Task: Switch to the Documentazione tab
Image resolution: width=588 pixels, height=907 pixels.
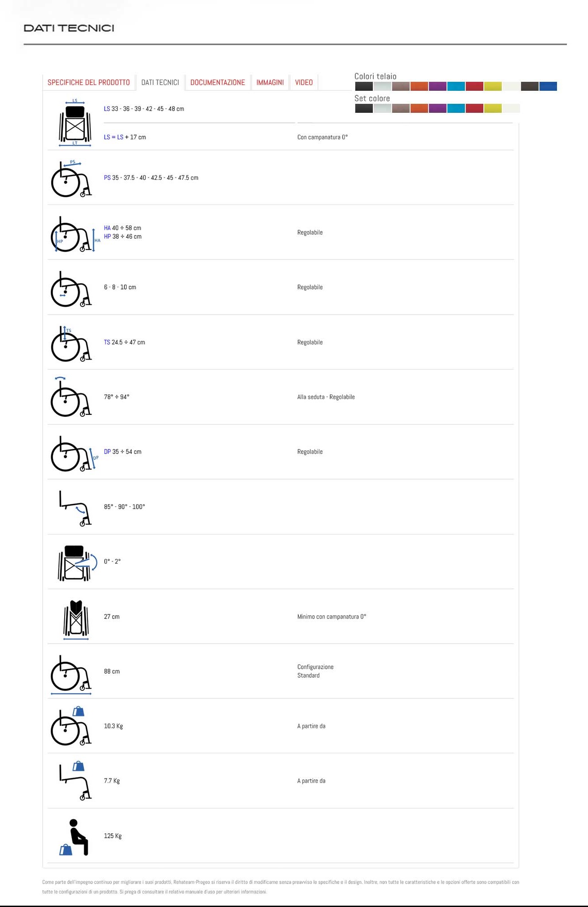Action: 217,83
